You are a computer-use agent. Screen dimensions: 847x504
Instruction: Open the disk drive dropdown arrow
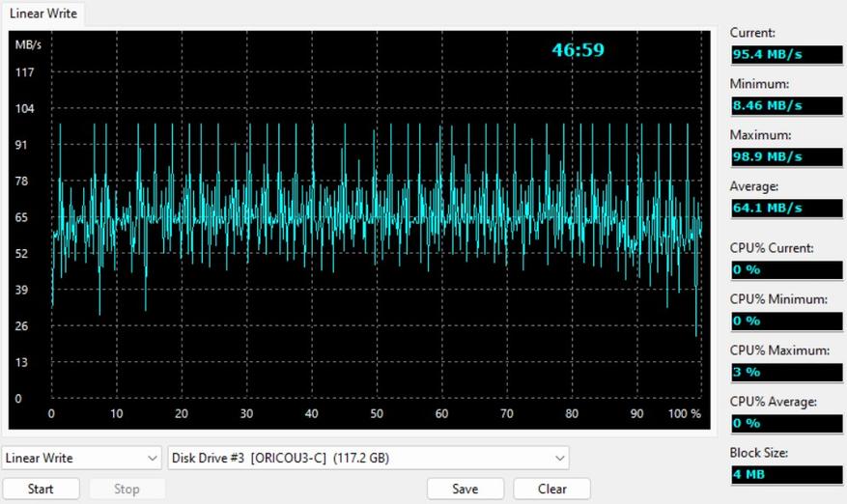tap(559, 459)
